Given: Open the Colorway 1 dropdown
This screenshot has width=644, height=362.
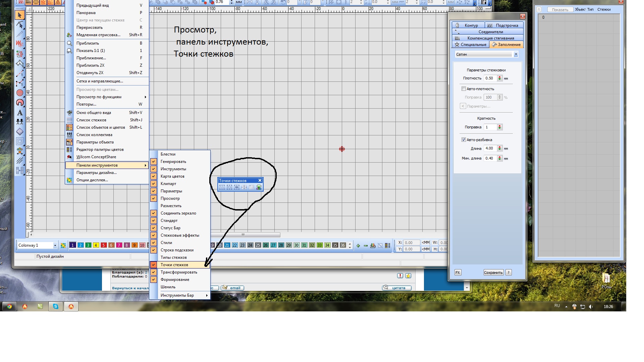Looking at the screenshot, I should [x=55, y=245].
